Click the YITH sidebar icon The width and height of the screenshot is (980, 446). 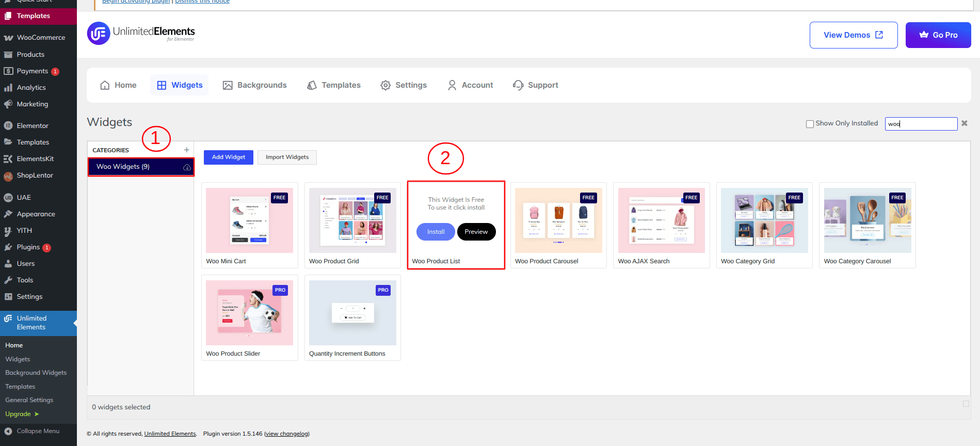click(x=8, y=231)
